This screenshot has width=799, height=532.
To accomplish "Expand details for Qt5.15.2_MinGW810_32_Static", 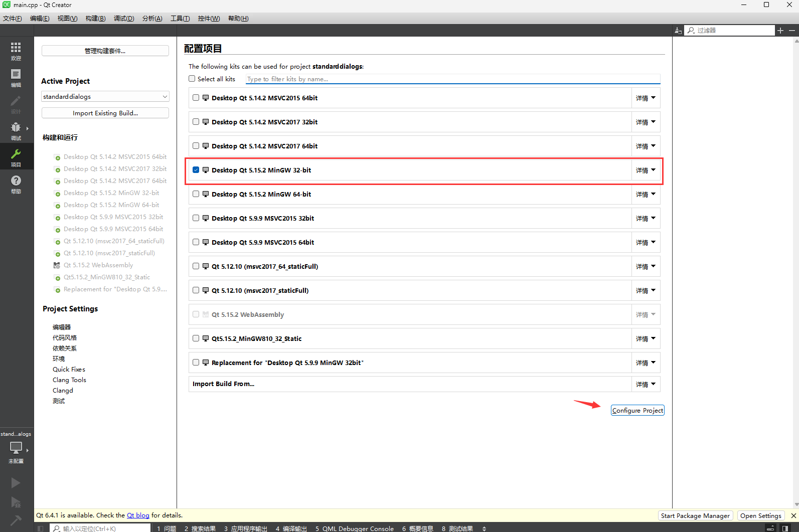I will point(646,338).
